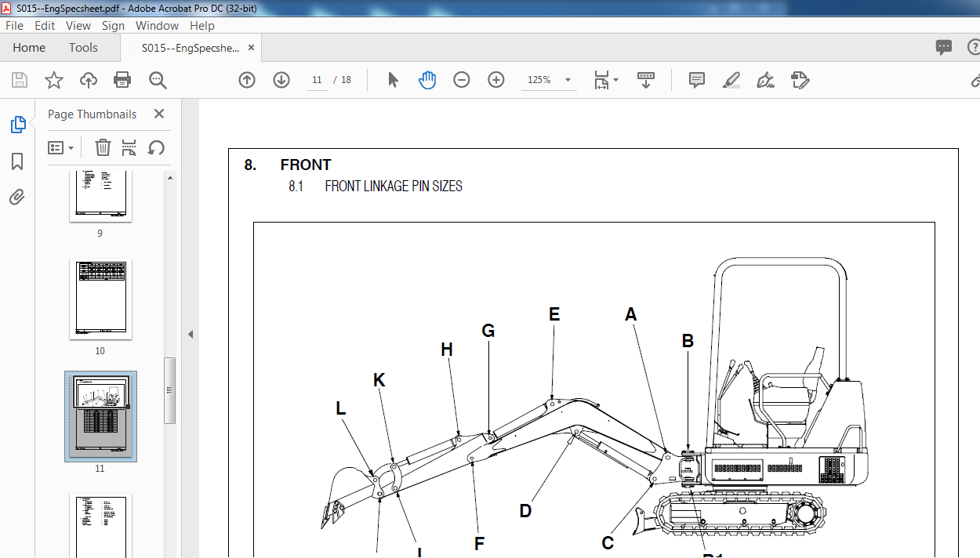Activate the Hand pan tool
The height and width of the screenshot is (558, 980).
427,80
